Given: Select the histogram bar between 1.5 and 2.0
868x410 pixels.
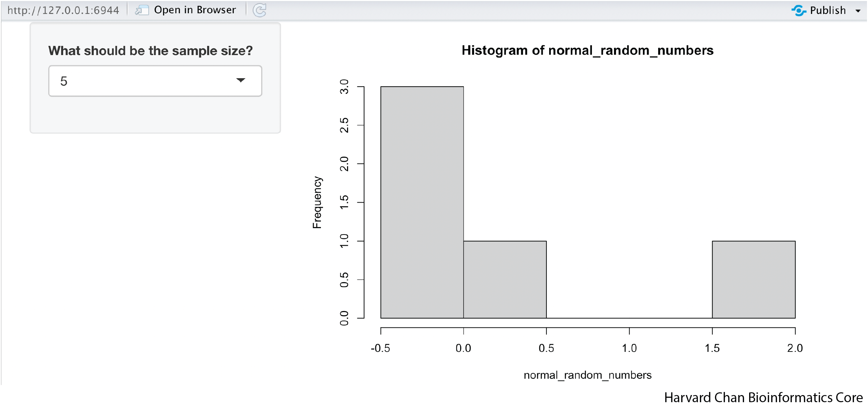Looking at the screenshot, I should pos(753,279).
